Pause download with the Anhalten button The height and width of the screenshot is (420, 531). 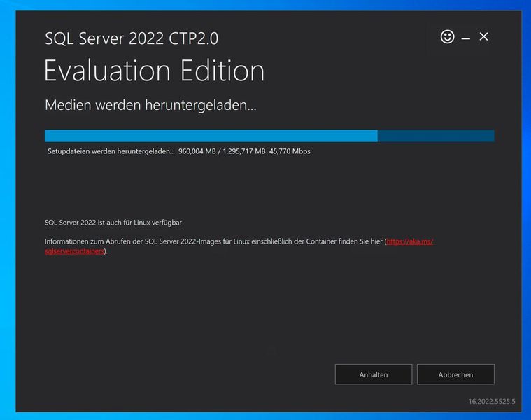tap(374, 374)
